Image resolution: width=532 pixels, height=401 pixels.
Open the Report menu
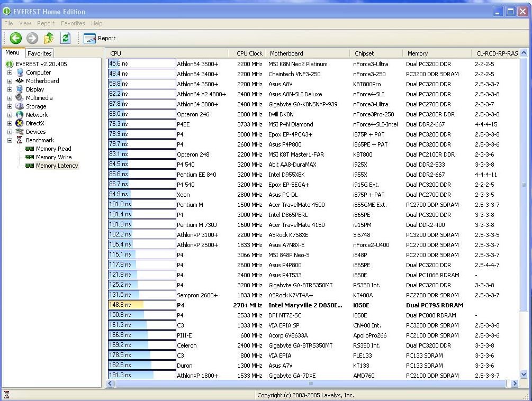46,23
